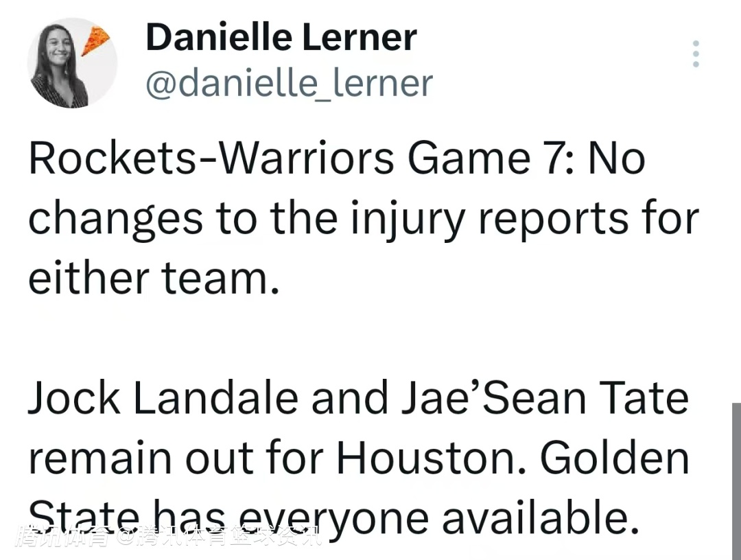This screenshot has height=560, width=741.
Task: Click the line "either team."
Action: [x=154, y=278]
